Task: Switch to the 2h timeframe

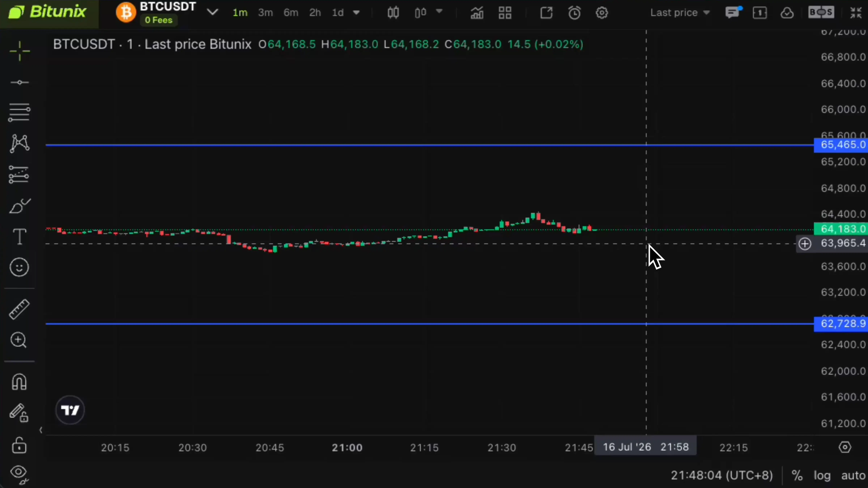Action: tap(315, 13)
